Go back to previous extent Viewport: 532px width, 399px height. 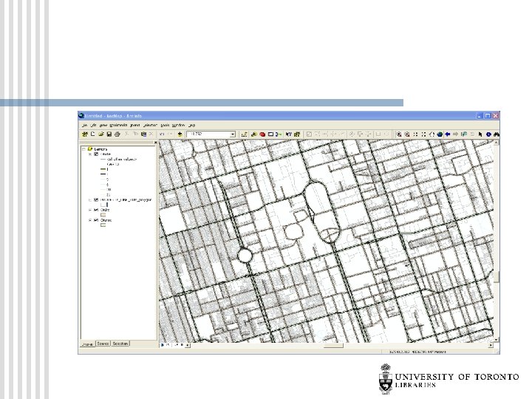coord(448,134)
